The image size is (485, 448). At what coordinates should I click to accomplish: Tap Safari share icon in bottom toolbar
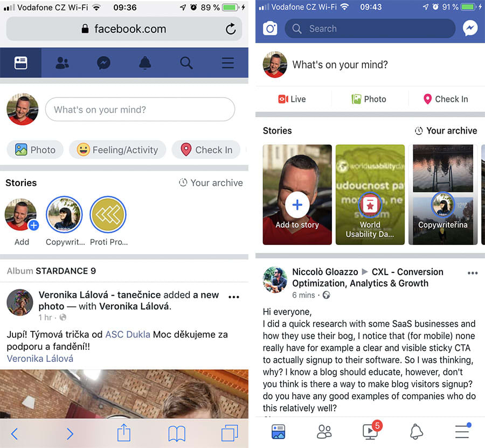click(124, 432)
